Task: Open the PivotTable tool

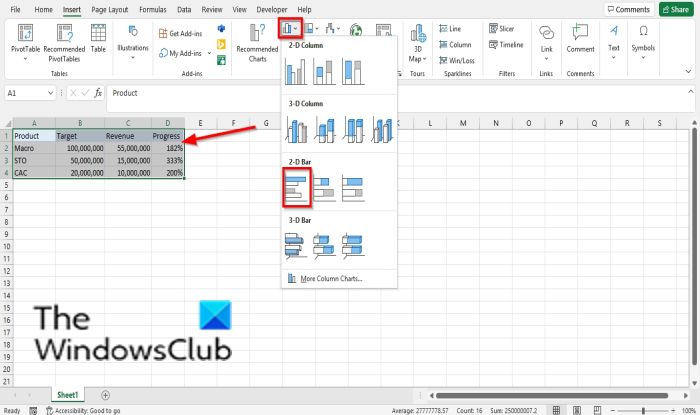Action: [25, 42]
